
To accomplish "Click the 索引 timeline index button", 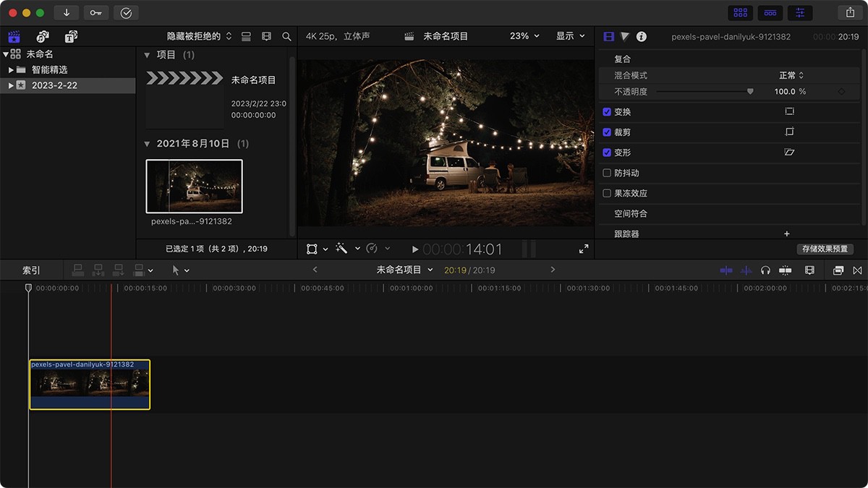I will 31,270.
